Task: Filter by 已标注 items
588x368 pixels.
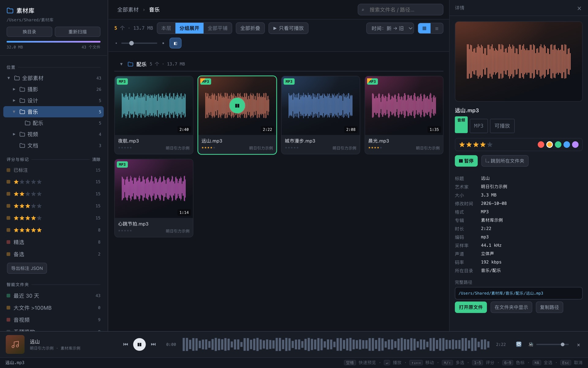Action: click(53, 170)
